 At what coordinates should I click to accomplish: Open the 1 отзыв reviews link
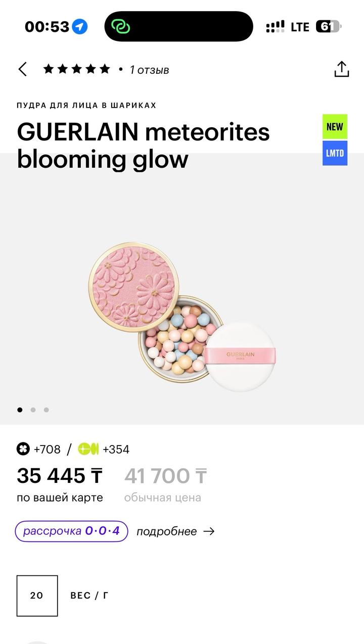click(x=149, y=70)
